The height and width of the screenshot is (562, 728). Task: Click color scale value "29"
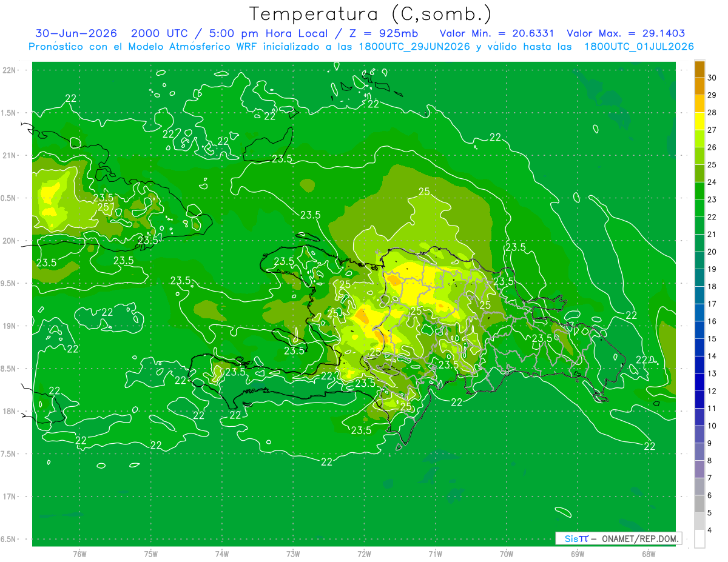(x=712, y=95)
